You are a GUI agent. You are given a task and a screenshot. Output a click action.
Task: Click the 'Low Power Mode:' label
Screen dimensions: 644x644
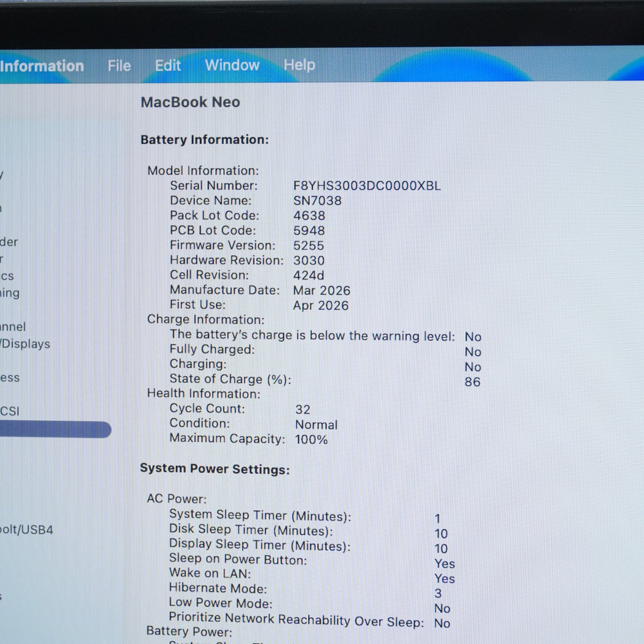[221, 603]
